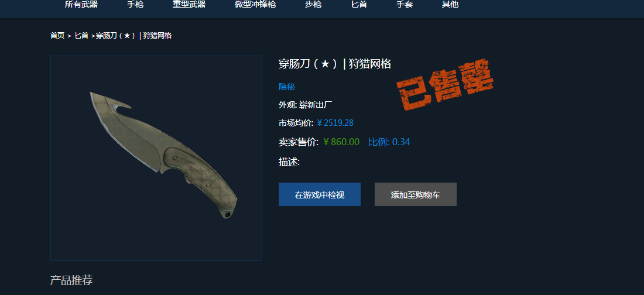Click the 产品推荐 section heading

pos(71,280)
